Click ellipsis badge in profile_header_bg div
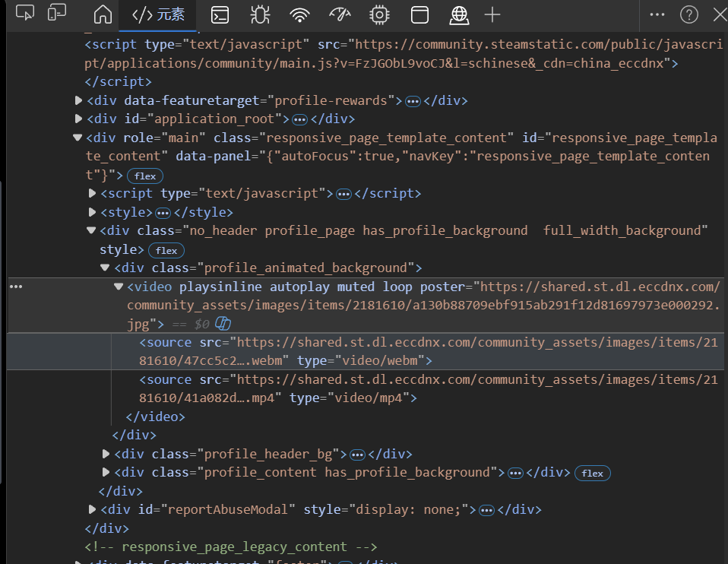This screenshot has width=728, height=564. [357, 455]
